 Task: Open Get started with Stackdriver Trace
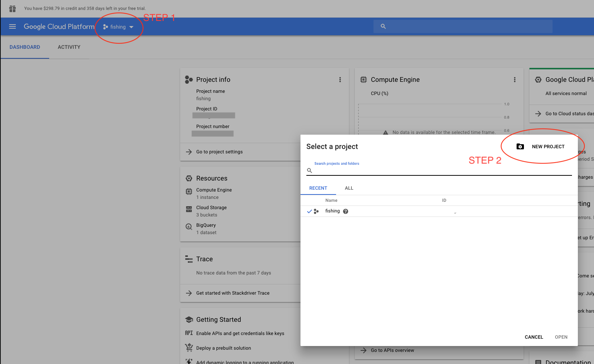[233, 293]
